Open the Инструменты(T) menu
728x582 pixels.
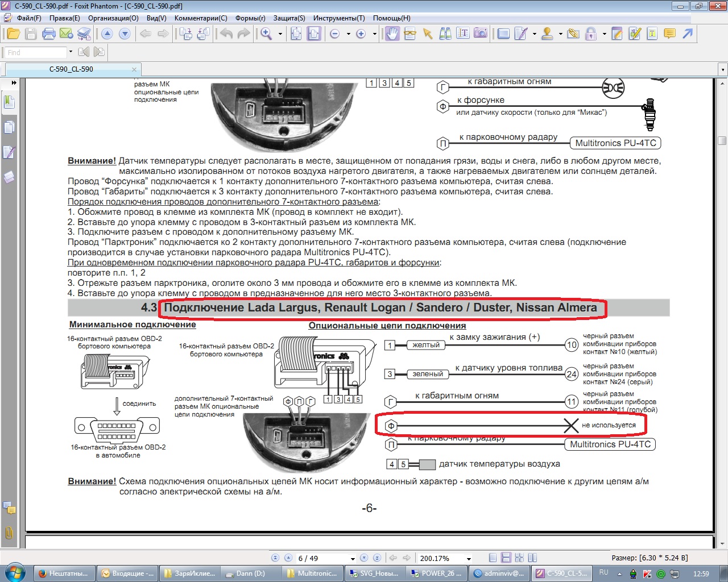[x=339, y=18]
